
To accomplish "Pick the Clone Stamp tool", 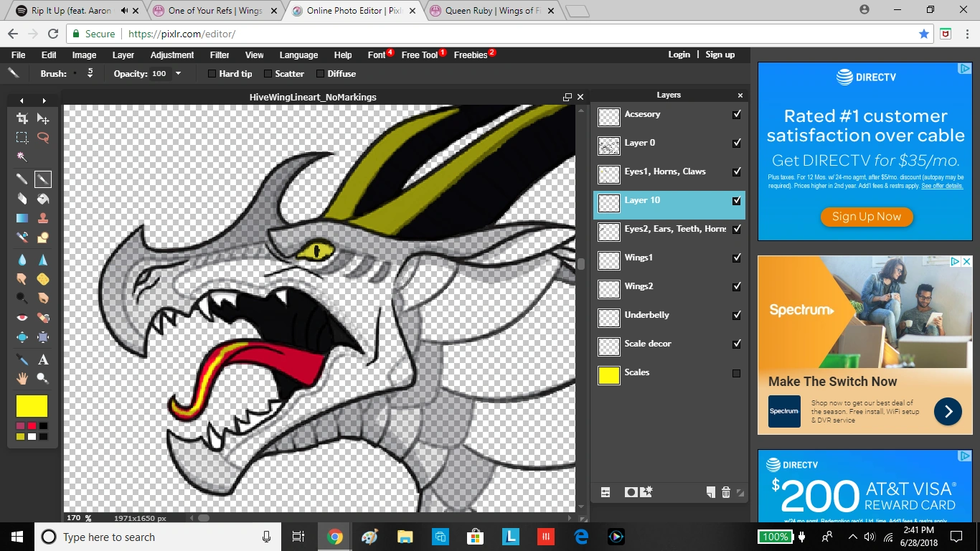I will 43,218.
